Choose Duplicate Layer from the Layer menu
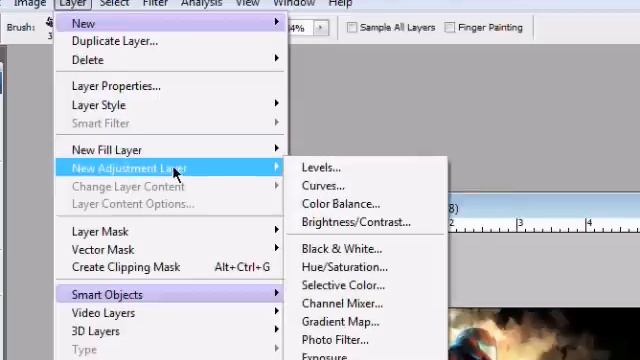Screen dimensions: 640x360 point(171,41)
